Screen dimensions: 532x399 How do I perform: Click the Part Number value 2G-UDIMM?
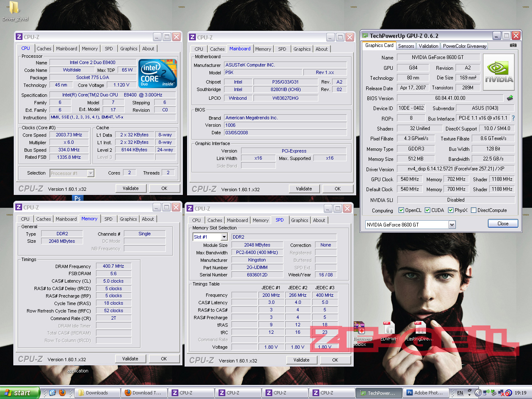pos(257,267)
